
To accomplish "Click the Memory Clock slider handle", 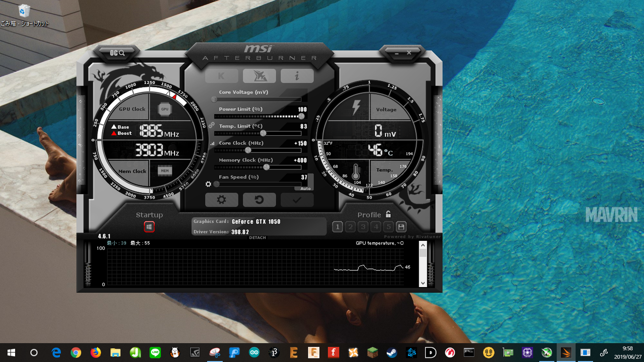I will tap(266, 167).
